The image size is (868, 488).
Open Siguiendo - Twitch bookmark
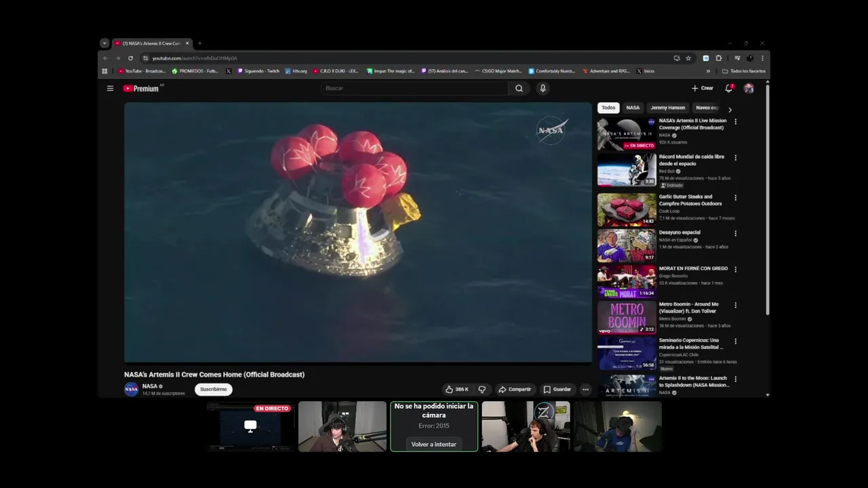coord(258,71)
